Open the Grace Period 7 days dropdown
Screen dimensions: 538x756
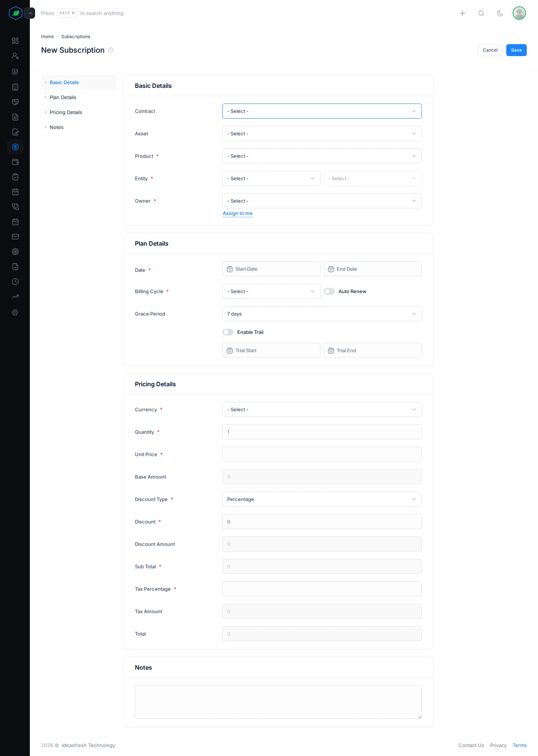pyautogui.click(x=322, y=314)
